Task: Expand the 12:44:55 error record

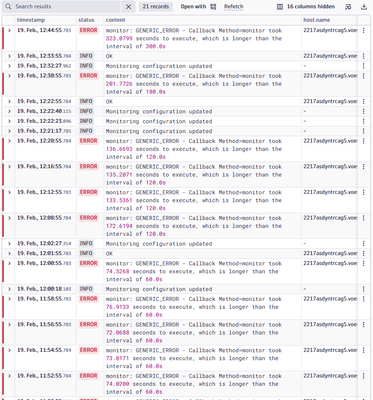Action: (9, 30)
